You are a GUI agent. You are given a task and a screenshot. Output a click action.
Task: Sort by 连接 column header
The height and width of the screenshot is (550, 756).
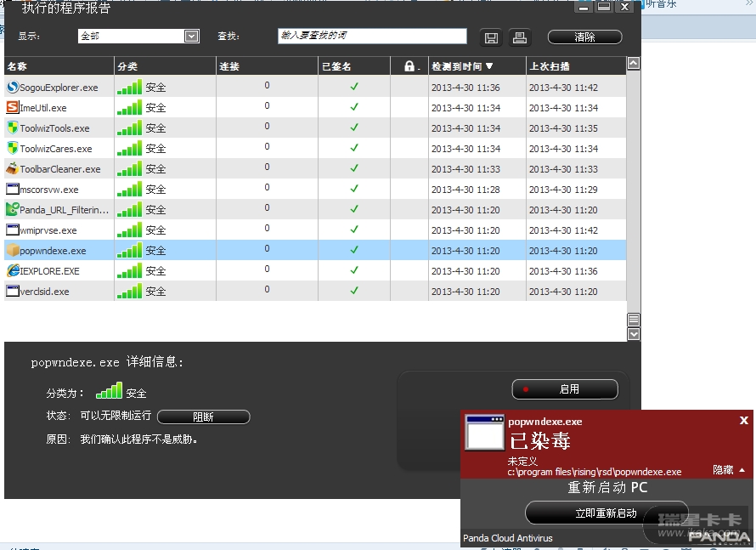pyautogui.click(x=267, y=66)
